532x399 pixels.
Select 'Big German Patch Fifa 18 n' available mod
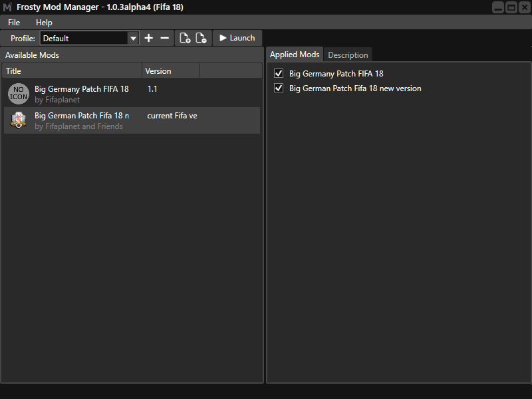point(82,116)
